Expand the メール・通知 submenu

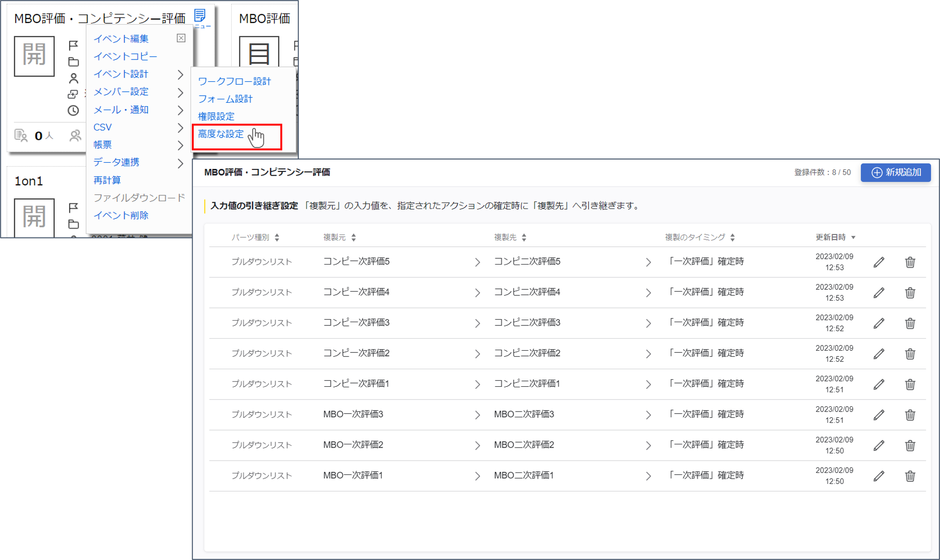(180, 110)
